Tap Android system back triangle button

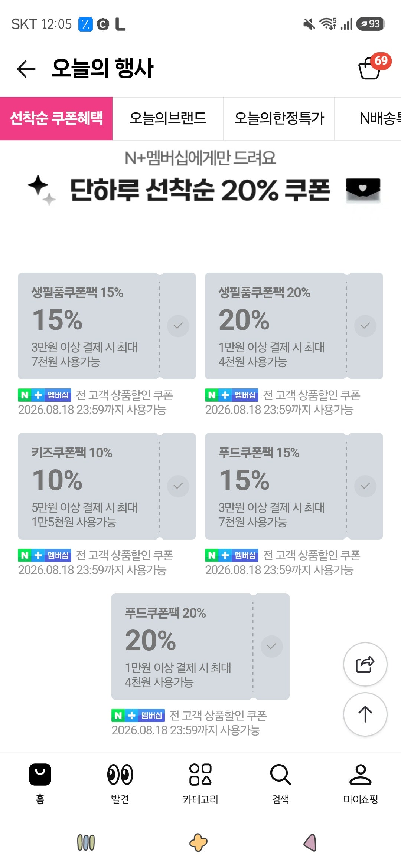[310, 842]
